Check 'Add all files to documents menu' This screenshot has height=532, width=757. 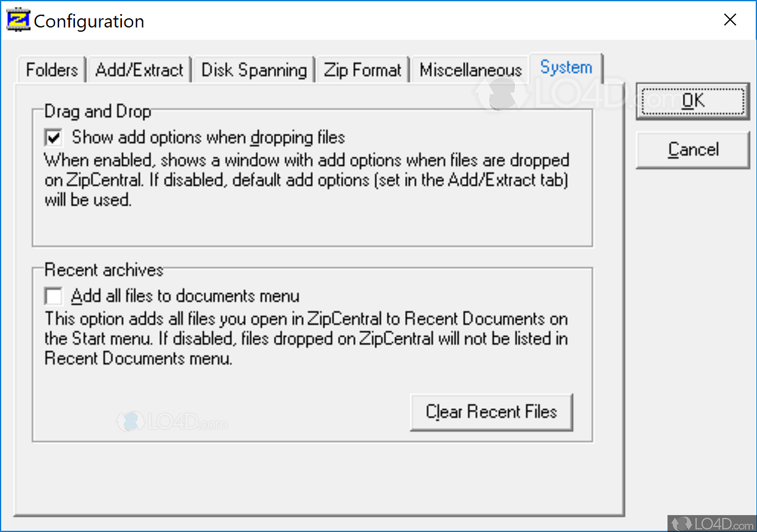[53, 296]
